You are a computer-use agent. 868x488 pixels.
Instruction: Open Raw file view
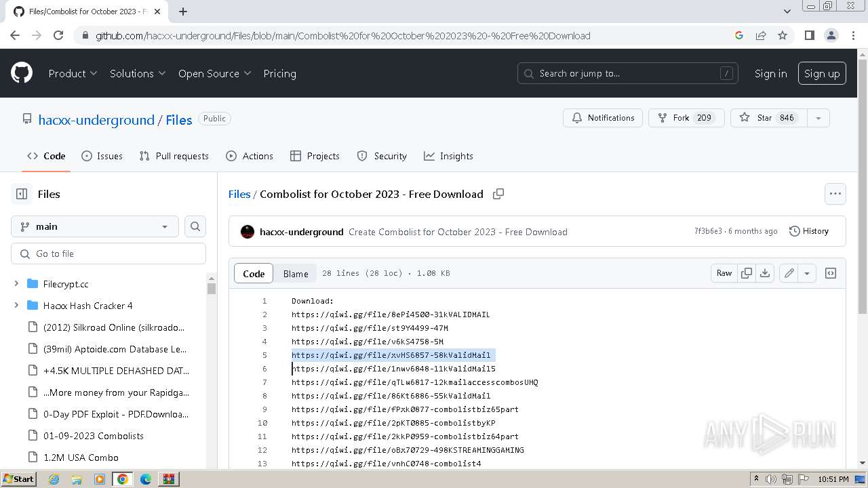pyautogui.click(x=724, y=273)
